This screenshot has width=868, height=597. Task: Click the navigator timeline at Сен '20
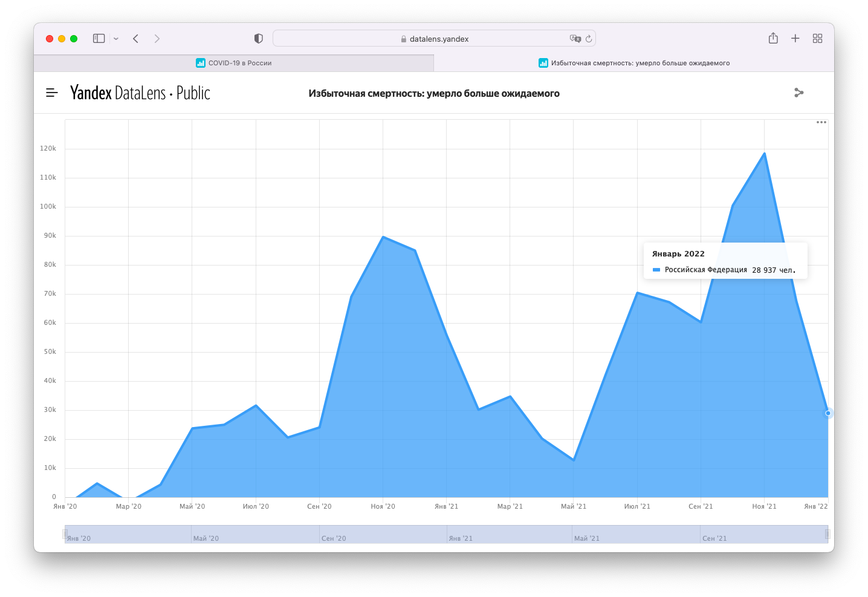334,538
